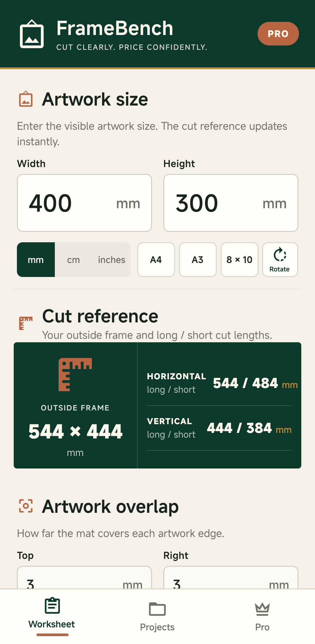Edit the Right overlap field
Viewport: 315px width, 644px height.
[x=231, y=578]
